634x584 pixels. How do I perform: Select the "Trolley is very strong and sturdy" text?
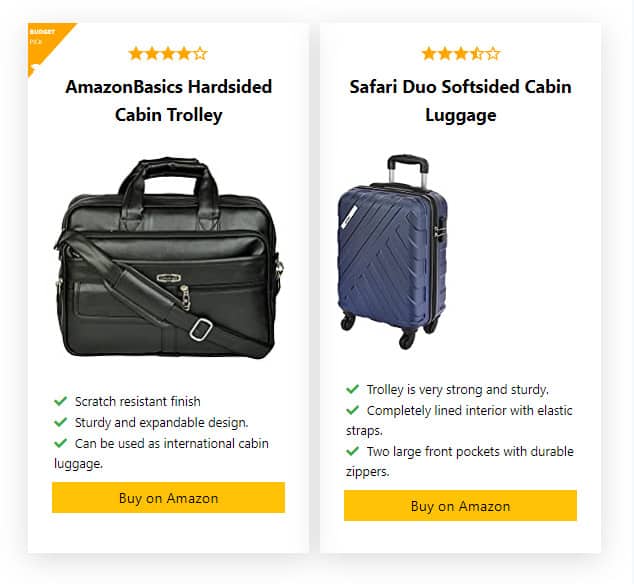pos(457,389)
